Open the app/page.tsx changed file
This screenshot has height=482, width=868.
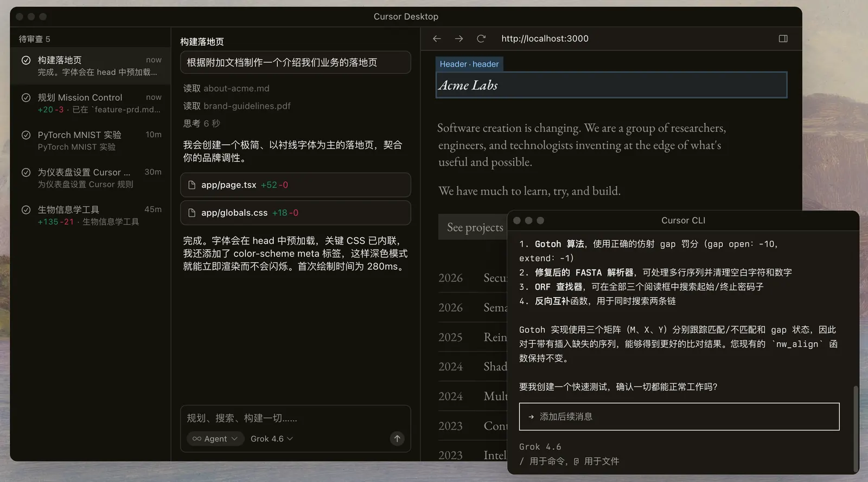pos(296,185)
